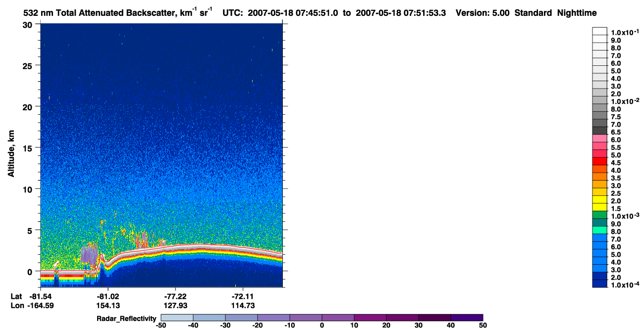The image size is (644, 330).
Task: Click the dark blue swatch labeled 1.0x10-4
Action: click(600, 283)
